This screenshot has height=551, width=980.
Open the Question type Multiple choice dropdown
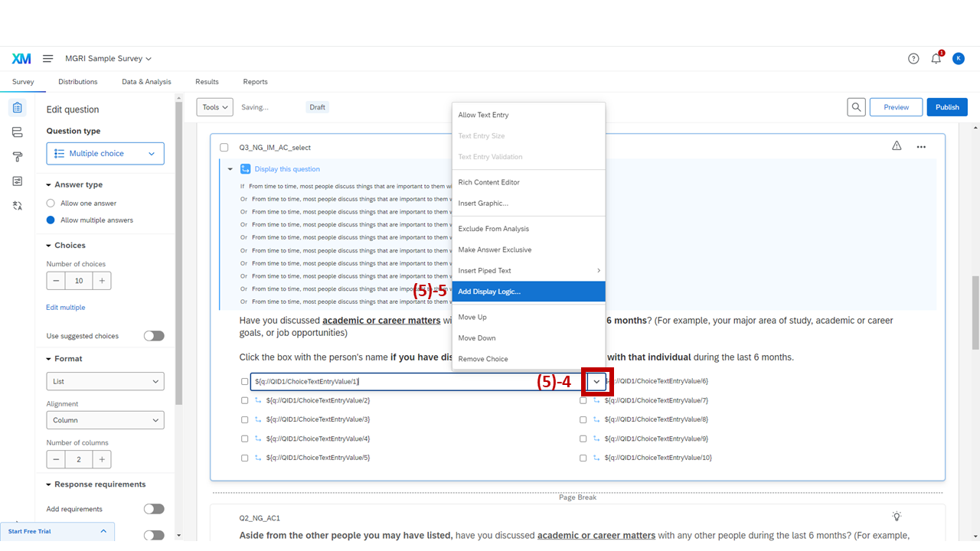click(x=105, y=153)
